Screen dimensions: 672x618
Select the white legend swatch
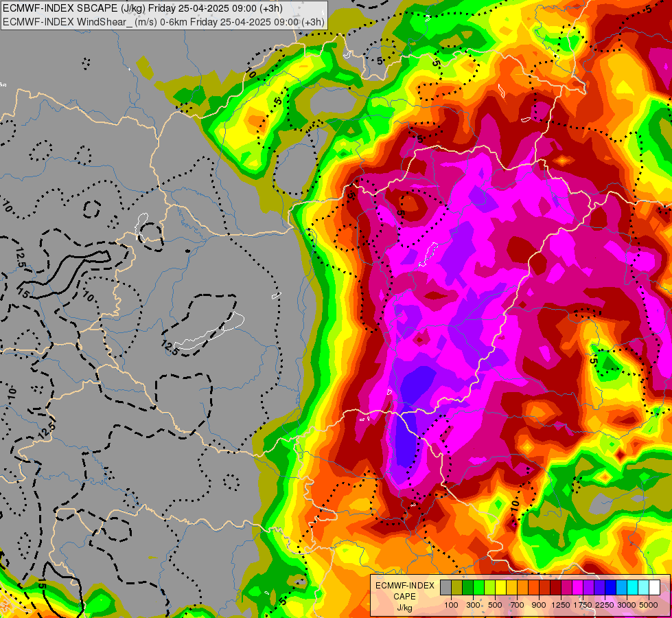pyautogui.click(x=655, y=588)
